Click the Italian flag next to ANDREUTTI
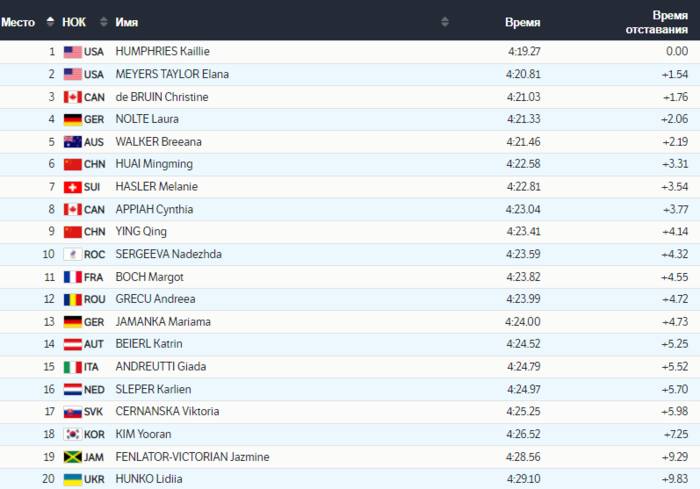 coord(72,367)
